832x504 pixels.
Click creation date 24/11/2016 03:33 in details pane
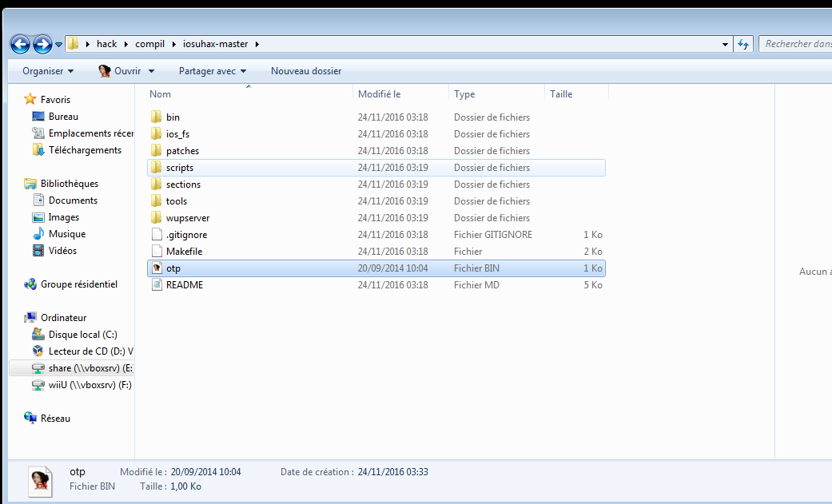tap(392, 471)
